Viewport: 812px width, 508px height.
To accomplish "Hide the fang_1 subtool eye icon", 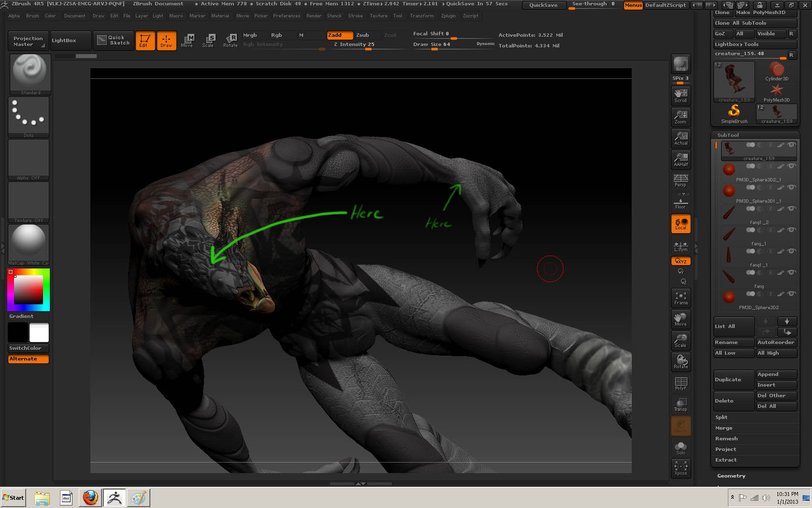I will pyautogui.click(x=791, y=230).
